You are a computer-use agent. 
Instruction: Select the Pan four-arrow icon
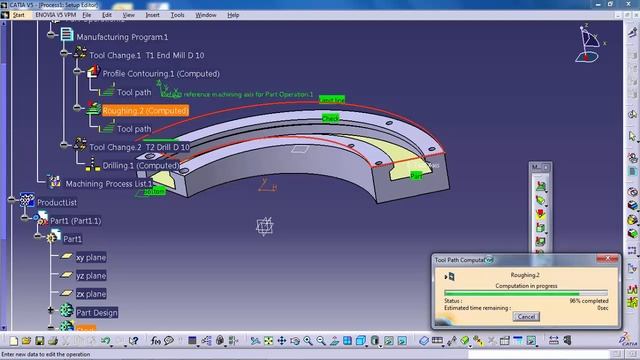pos(282,340)
